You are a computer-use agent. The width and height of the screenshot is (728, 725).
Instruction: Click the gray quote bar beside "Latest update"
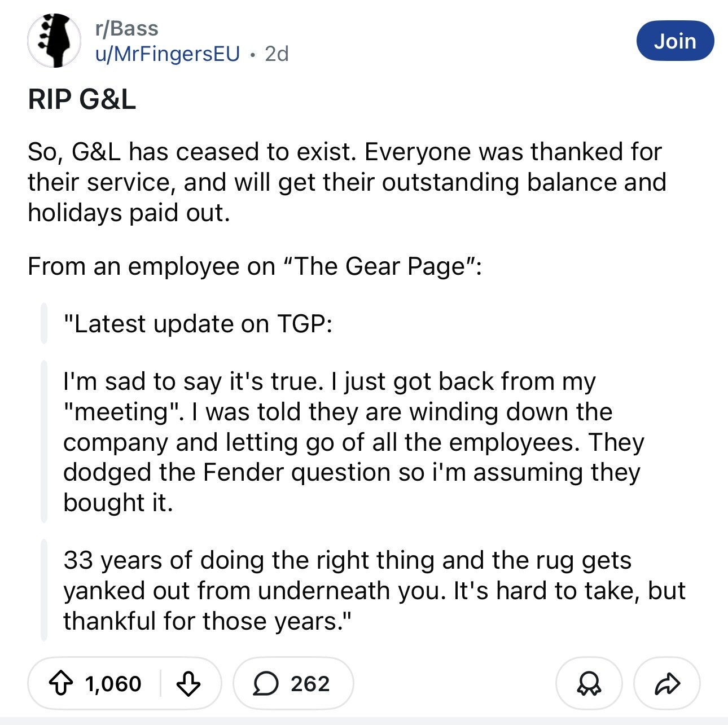coord(43,323)
